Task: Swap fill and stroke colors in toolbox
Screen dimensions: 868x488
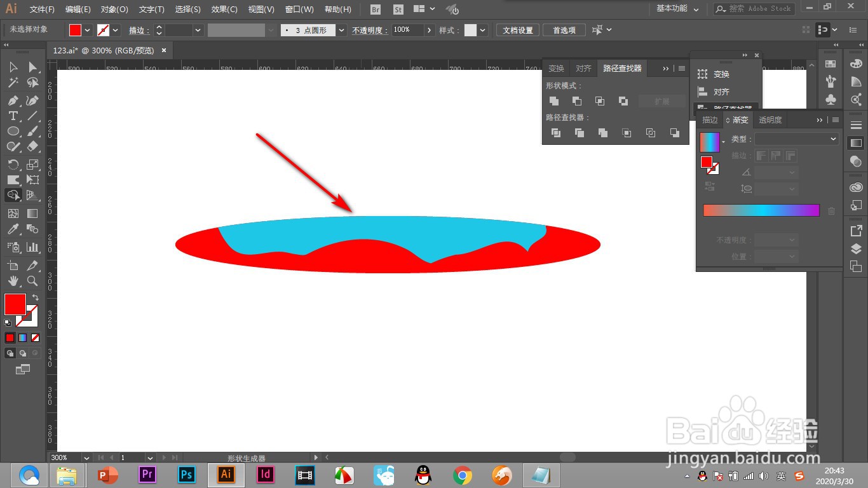Action: [35, 297]
